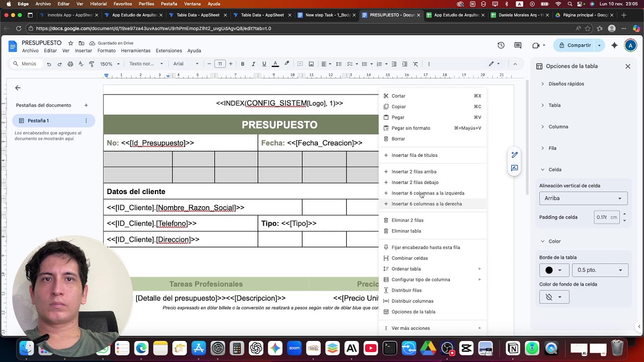Decrease font size with minus
The height and width of the screenshot is (362, 644).
coord(209,64)
